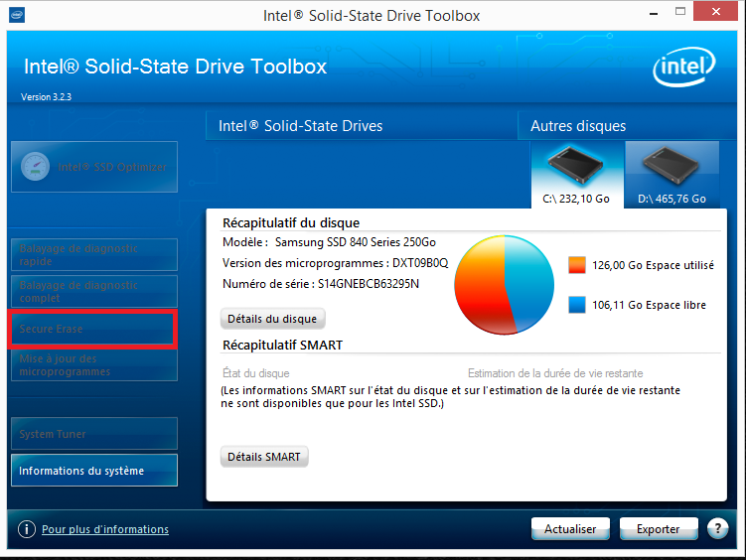The height and width of the screenshot is (560, 746).
Task: Open the Secure Erase option
Action: (x=92, y=329)
